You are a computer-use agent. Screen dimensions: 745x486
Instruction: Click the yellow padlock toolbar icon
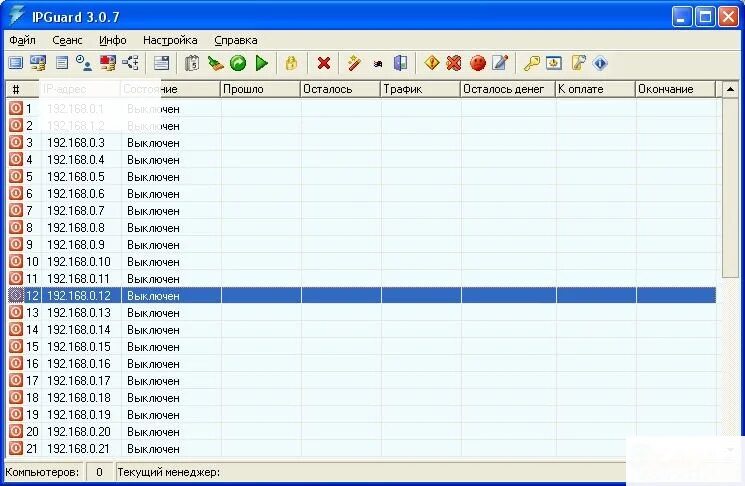pyautogui.click(x=291, y=63)
